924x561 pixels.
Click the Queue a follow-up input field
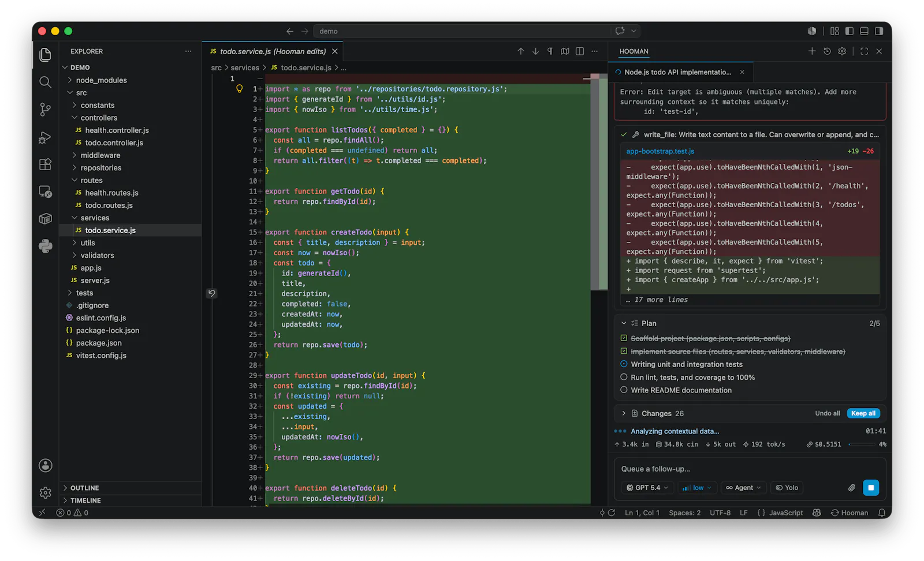pyautogui.click(x=750, y=469)
